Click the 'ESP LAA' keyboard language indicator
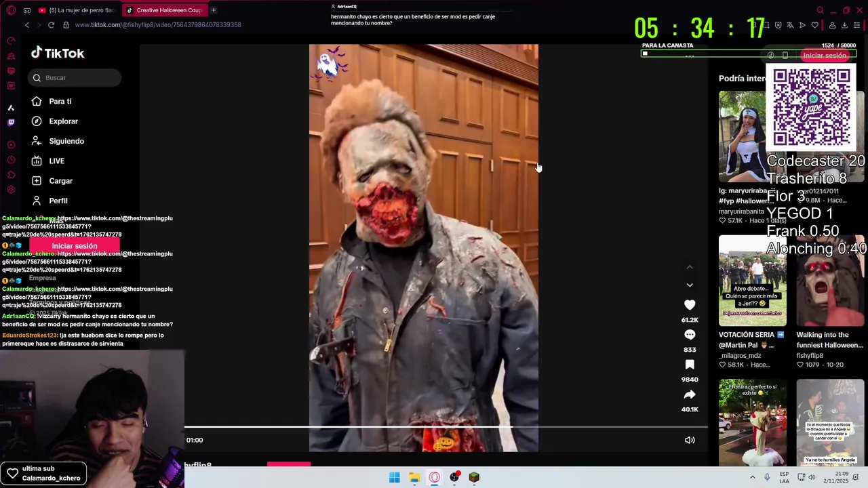The image size is (868, 488). point(784,477)
